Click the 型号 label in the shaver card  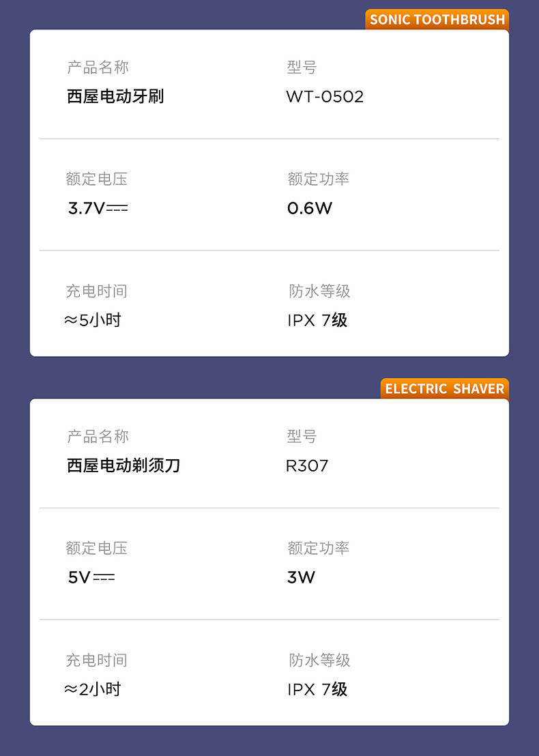(302, 437)
